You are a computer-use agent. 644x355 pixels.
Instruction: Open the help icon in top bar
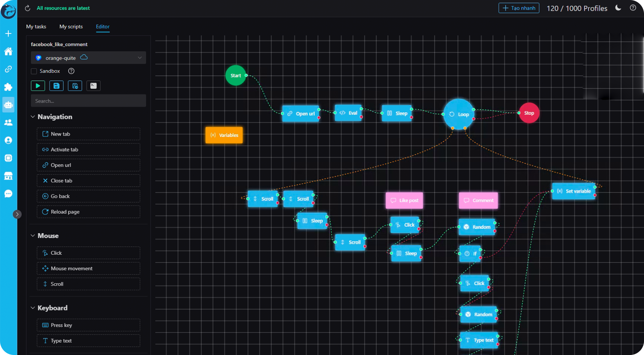(633, 8)
